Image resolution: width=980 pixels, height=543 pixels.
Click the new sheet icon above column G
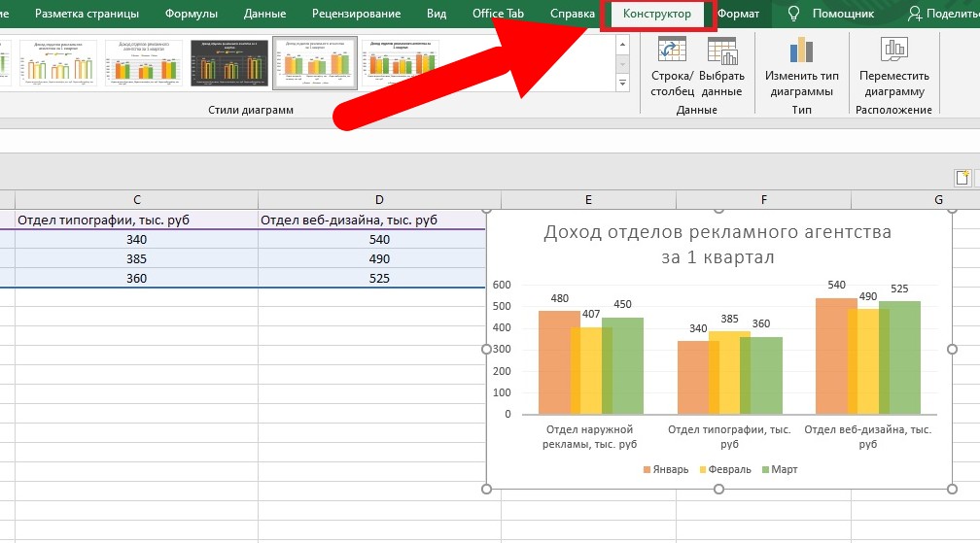click(962, 178)
